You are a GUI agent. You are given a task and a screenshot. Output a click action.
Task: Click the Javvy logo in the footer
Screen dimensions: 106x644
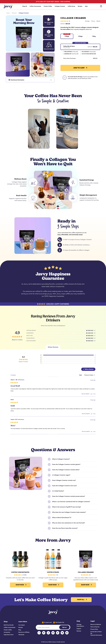click(x=53, y=612)
